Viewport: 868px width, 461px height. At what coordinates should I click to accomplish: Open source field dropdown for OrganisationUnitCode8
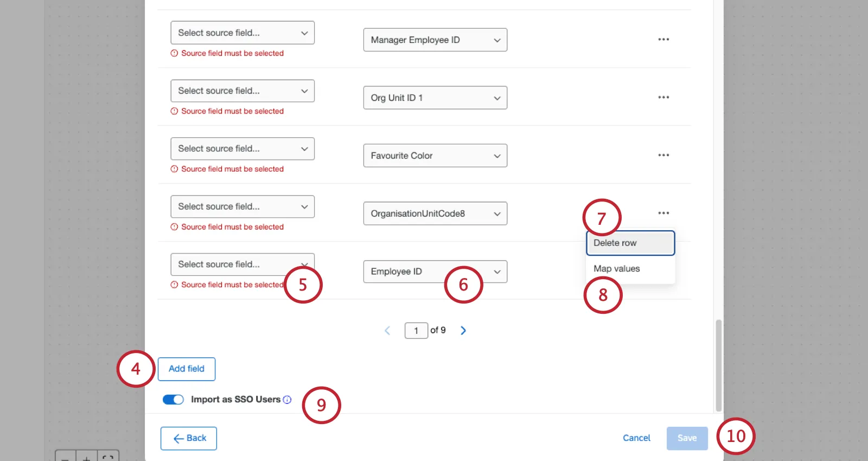242,207
